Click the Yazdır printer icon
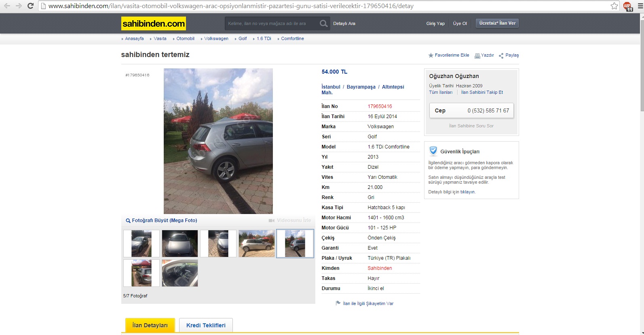 pos(477,55)
